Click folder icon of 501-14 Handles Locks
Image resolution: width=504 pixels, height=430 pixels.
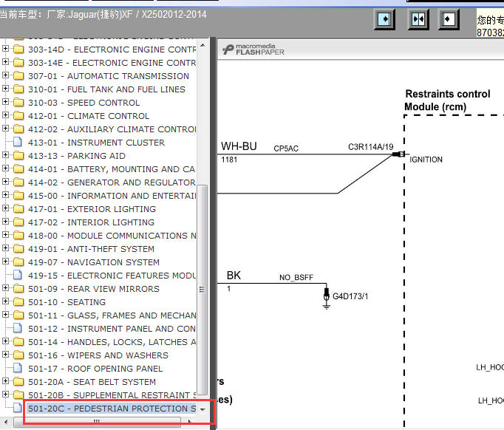(18, 341)
